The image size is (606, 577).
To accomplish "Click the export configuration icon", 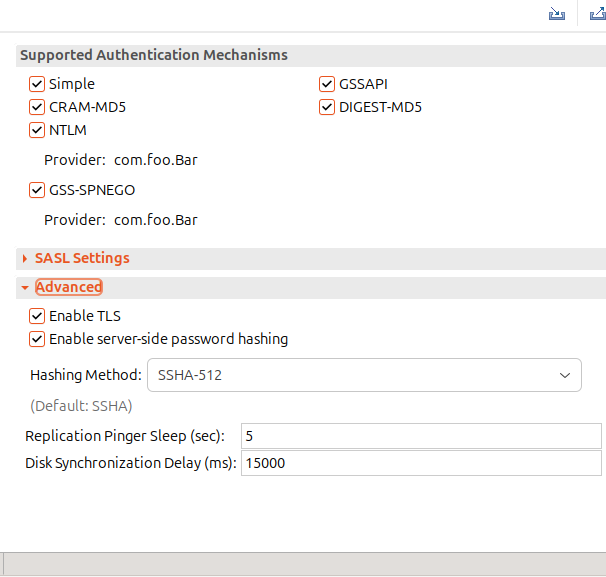I will 596,14.
